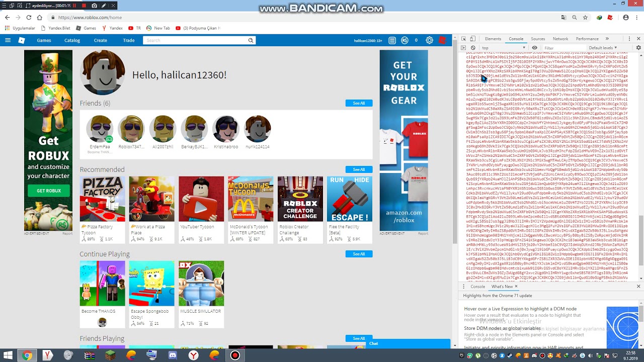Open Discord from the Windows taskbar
Viewport: 644px width, 362px height.
pos(173,355)
